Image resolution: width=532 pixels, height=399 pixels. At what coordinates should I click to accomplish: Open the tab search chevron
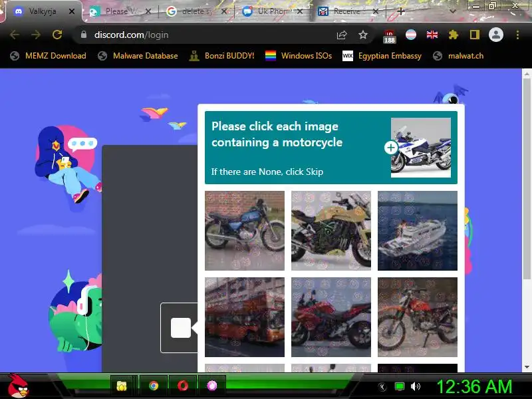coord(452,11)
